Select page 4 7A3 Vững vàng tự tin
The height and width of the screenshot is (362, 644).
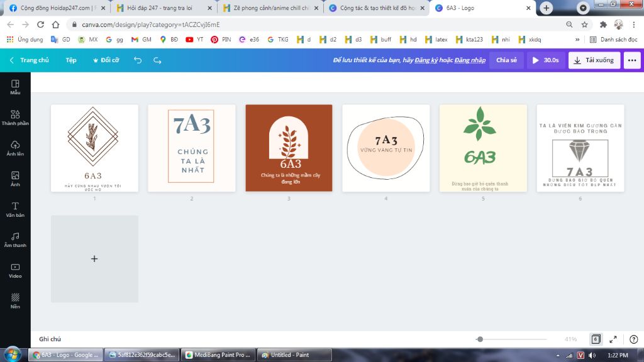[386, 148]
